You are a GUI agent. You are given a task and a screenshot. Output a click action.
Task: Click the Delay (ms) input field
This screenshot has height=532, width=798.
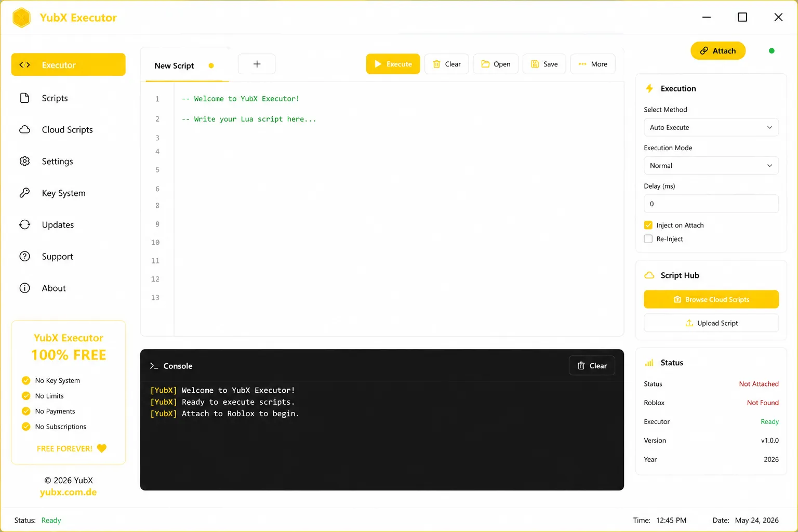[711, 204]
